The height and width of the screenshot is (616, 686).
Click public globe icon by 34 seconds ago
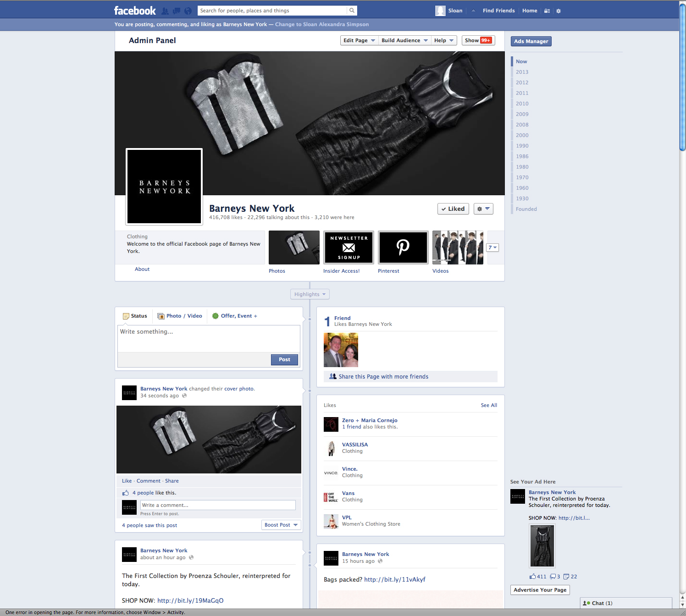pos(184,396)
